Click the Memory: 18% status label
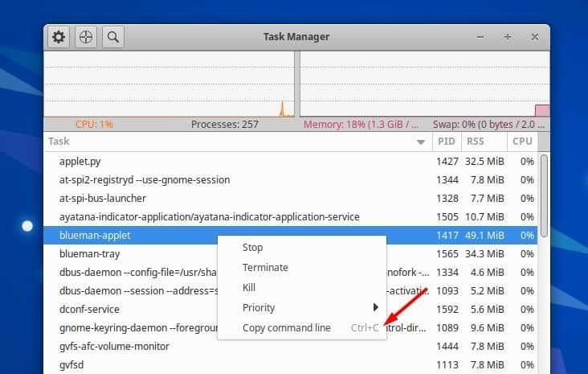Screen dimensions: 588x374 tap(361, 125)
